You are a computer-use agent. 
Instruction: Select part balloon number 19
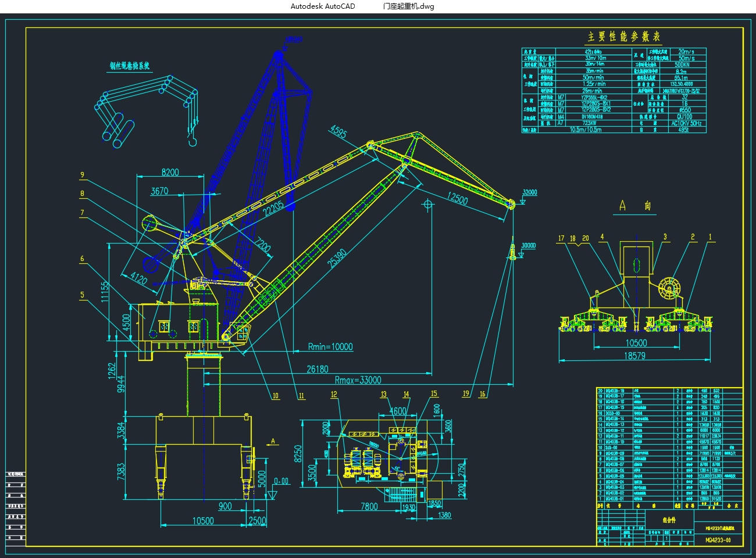[x=466, y=394]
